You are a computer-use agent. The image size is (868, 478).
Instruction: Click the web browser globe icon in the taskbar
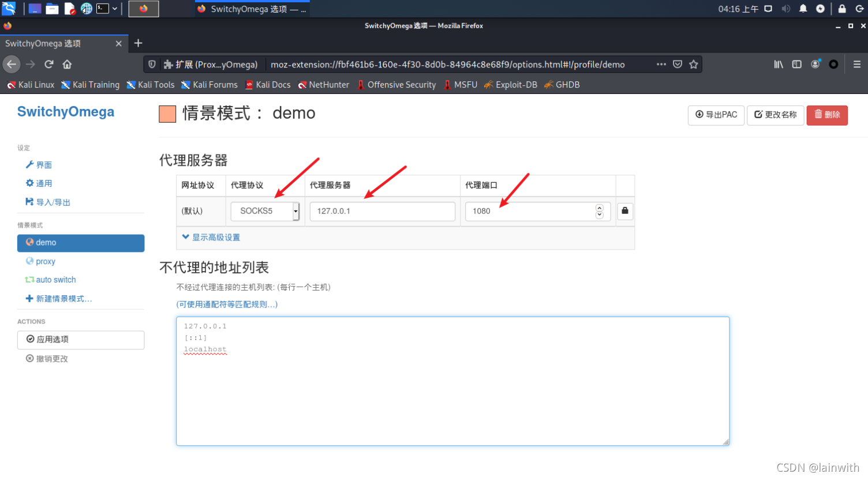click(86, 9)
